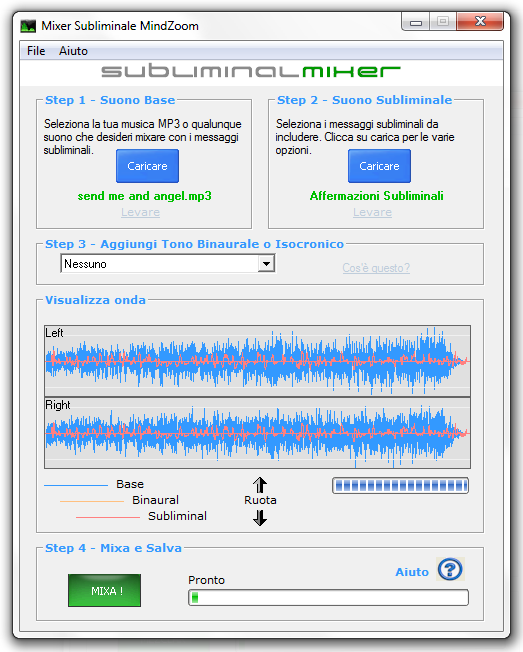Click the Right channel waveform
The image size is (523, 652).
click(x=257, y=433)
